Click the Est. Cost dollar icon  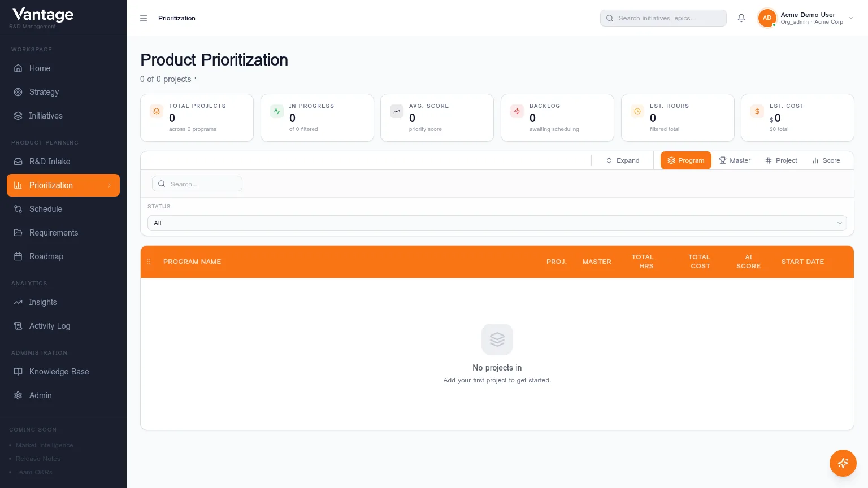[x=757, y=111]
